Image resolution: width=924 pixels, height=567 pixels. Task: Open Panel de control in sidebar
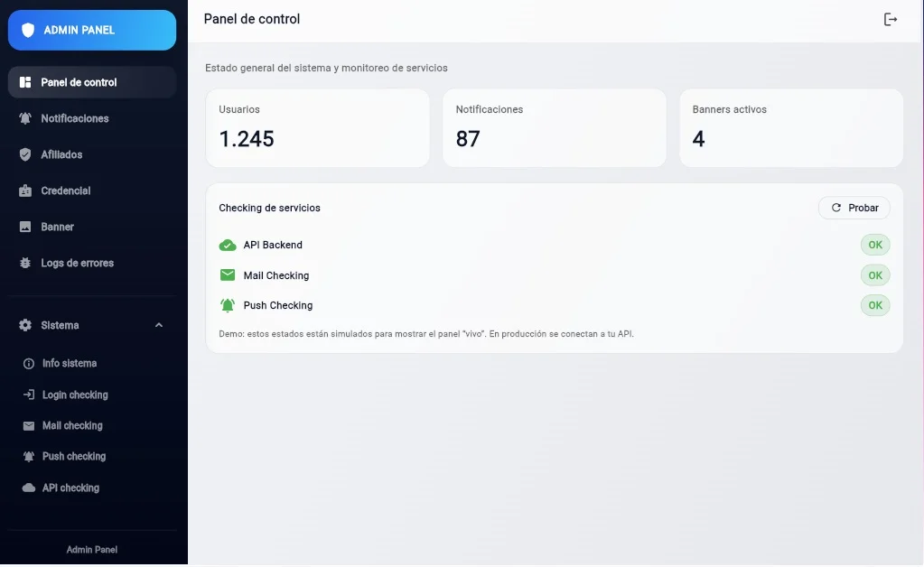click(92, 82)
